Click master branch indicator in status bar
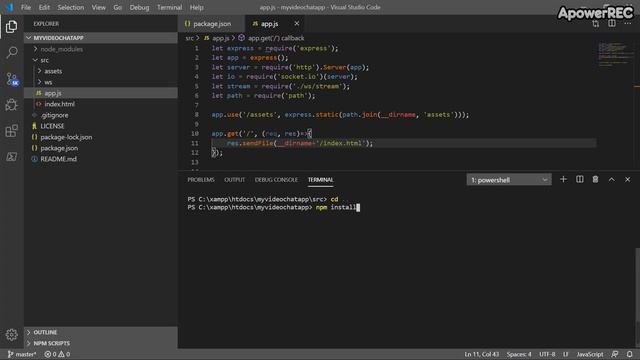 click(x=22, y=354)
